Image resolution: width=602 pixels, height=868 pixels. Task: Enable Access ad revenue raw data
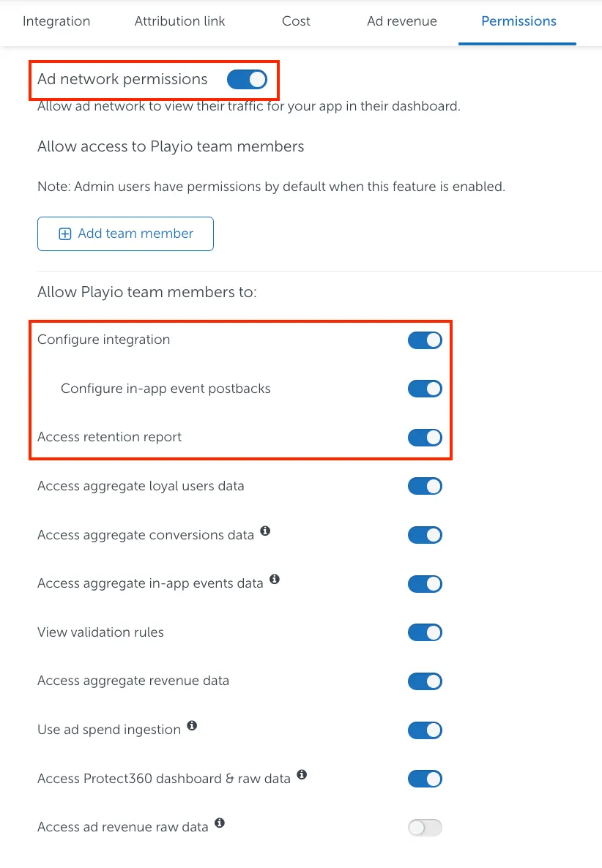click(425, 827)
